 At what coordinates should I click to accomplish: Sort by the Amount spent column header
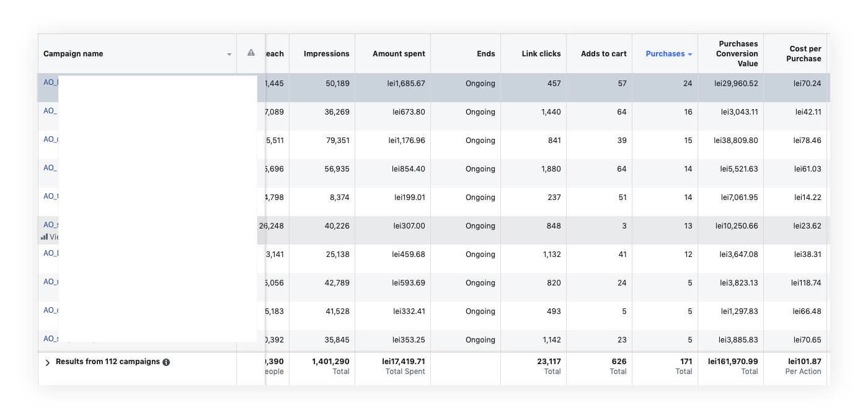399,54
